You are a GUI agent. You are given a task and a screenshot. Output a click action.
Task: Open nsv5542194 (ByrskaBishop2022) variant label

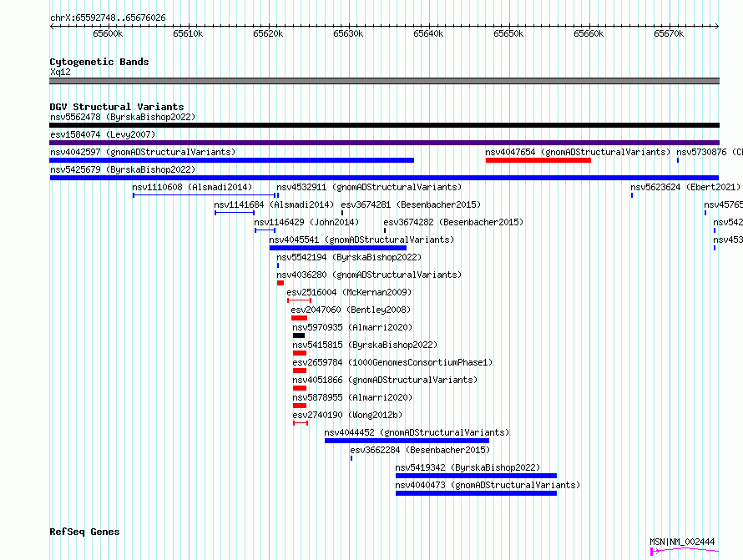coord(349,257)
